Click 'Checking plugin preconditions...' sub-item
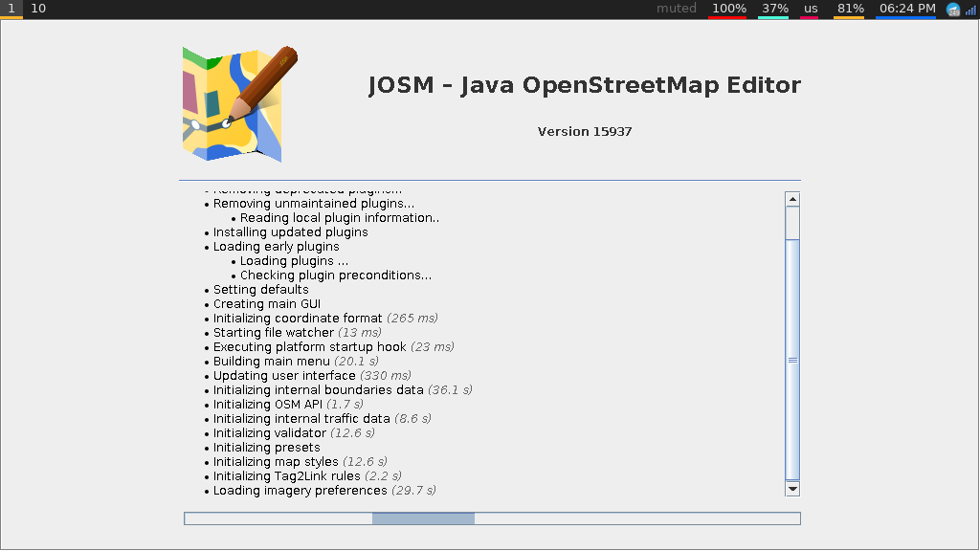Viewport: 980px width, 551px height. pyautogui.click(x=336, y=275)
